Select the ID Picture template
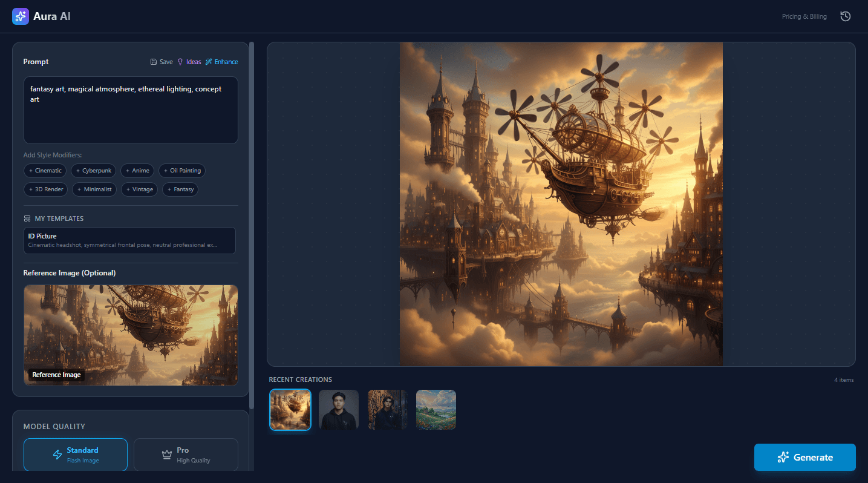Viewport: 868px width, 483px height. pyautogui.click(x=129, y=240)
